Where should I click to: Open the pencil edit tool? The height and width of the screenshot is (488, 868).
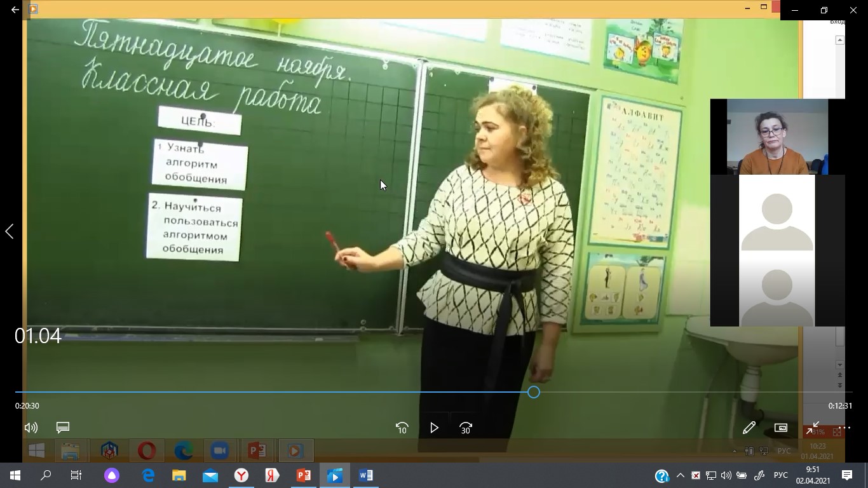(x=749, y=428)
